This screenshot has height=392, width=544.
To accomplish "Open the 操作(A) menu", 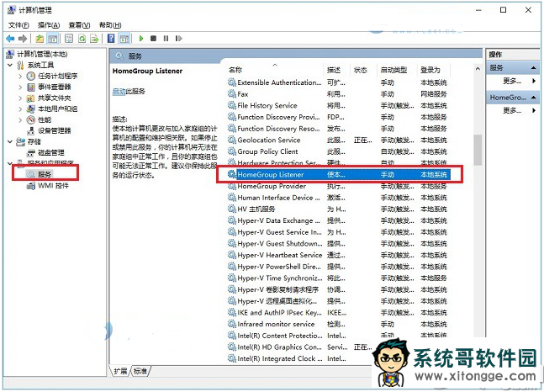I will pos(49,25).
